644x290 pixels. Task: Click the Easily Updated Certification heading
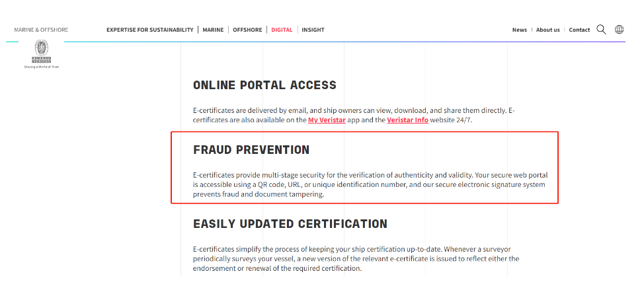coord(290,224)
